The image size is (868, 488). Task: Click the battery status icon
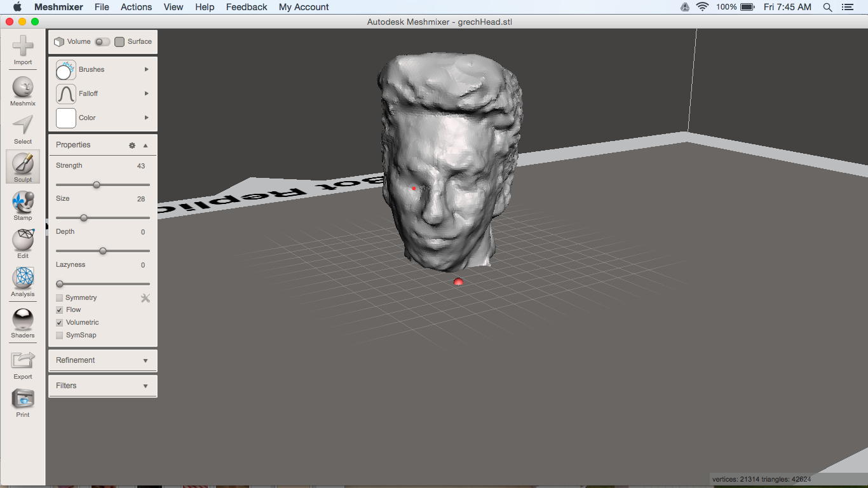click(x=747, y=7)
